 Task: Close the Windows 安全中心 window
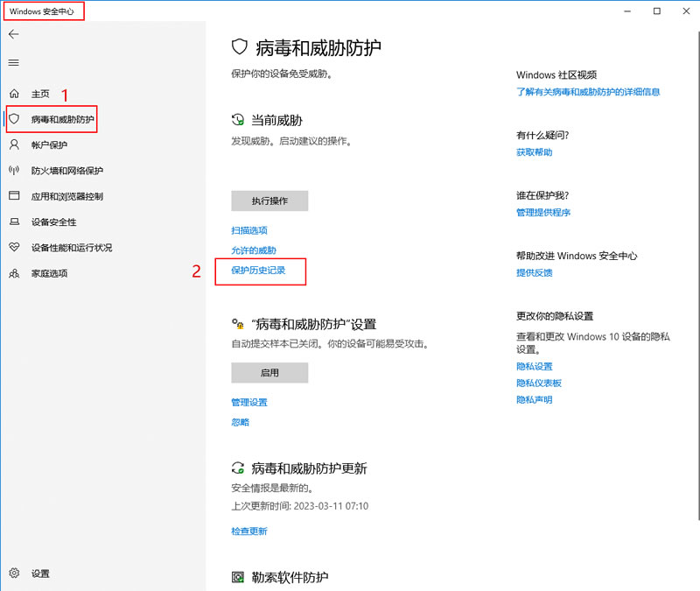686,11
